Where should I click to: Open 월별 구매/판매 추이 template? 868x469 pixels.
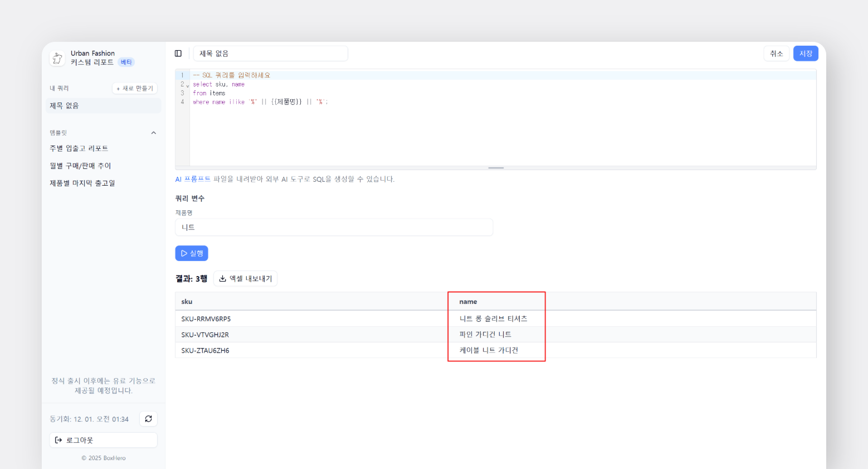(81, 166)
